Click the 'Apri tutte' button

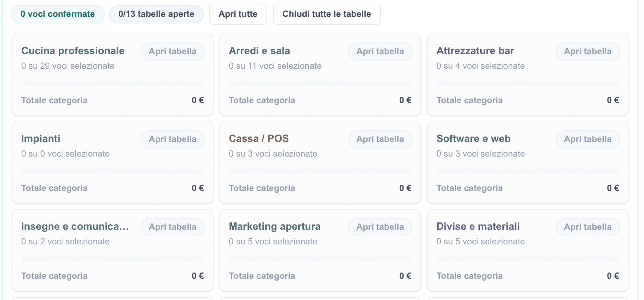click(238, 14)
